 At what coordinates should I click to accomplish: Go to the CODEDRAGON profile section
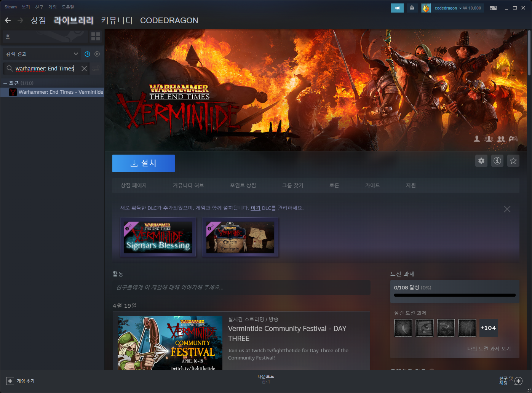(169, 21)
